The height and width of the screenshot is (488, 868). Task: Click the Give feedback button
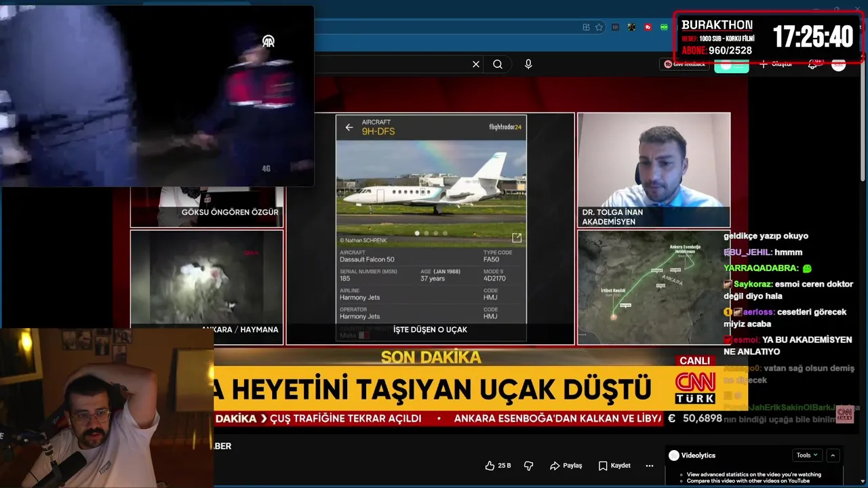pyautogui.click(x=685, y=64)
